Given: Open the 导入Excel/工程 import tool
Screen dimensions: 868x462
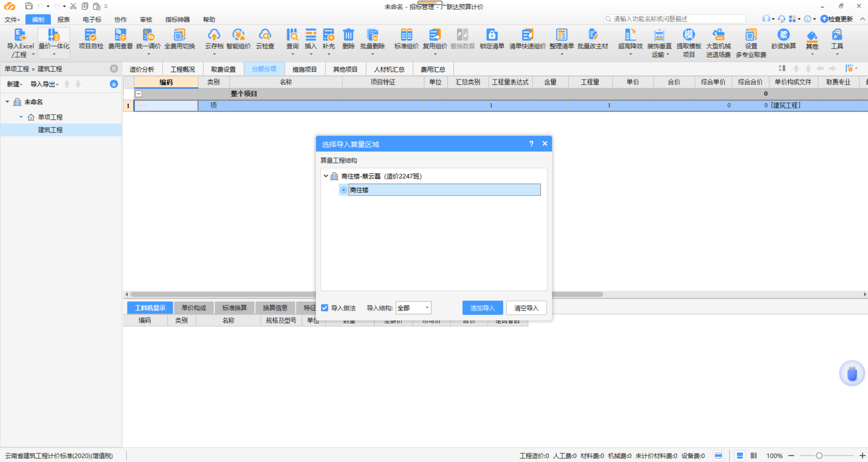Looking at the screenshot, I should click(20, 43).
